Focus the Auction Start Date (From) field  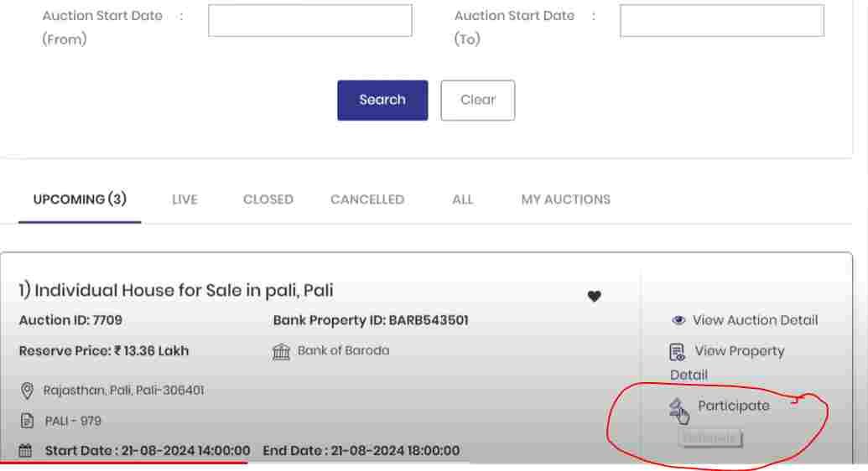coord(310,20)
